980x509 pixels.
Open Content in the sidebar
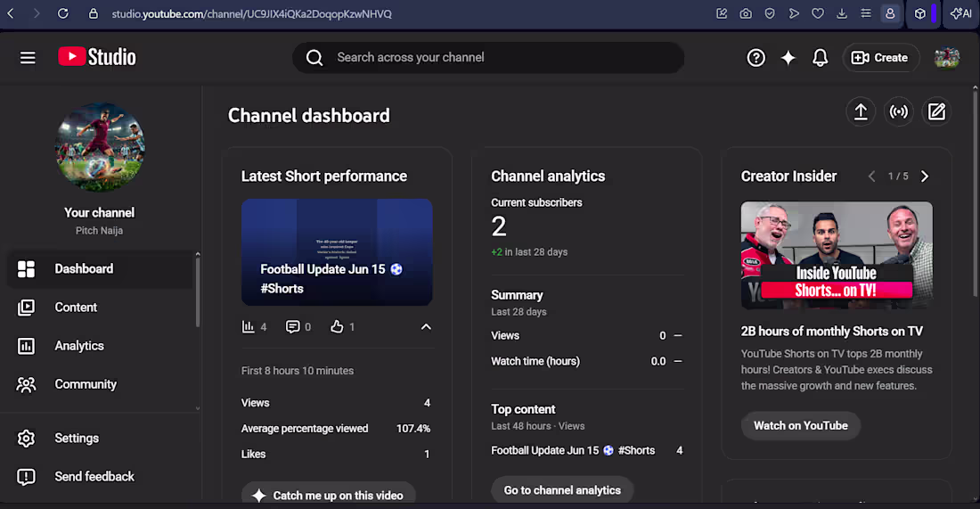(x=100, y=307)
